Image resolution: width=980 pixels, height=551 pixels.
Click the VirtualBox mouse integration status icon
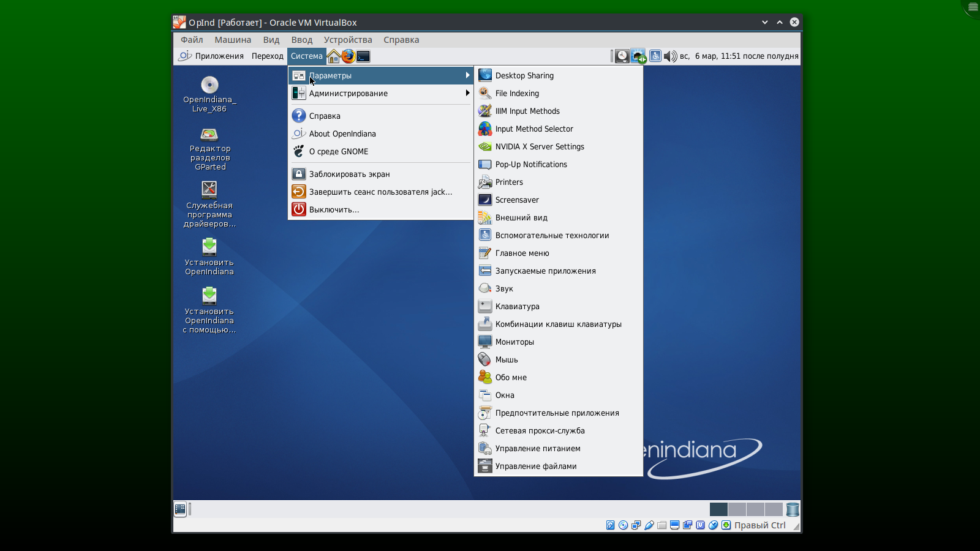[x=713, y=525]
